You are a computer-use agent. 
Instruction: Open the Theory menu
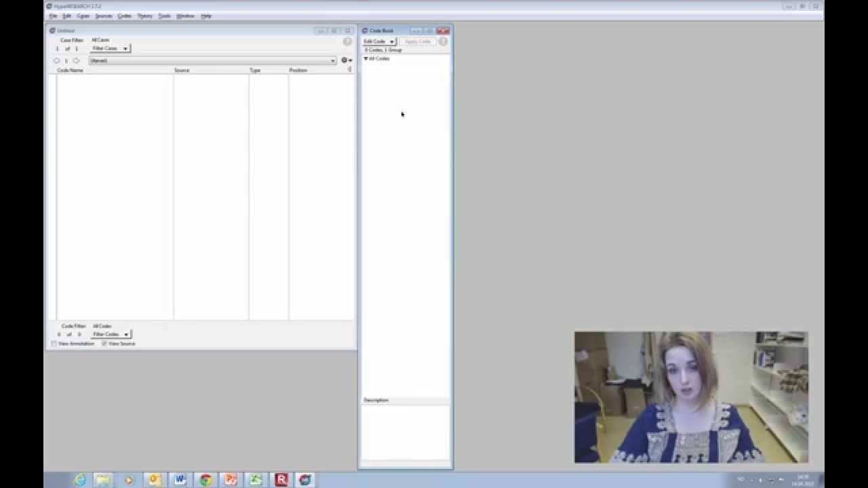coord(145,16)
